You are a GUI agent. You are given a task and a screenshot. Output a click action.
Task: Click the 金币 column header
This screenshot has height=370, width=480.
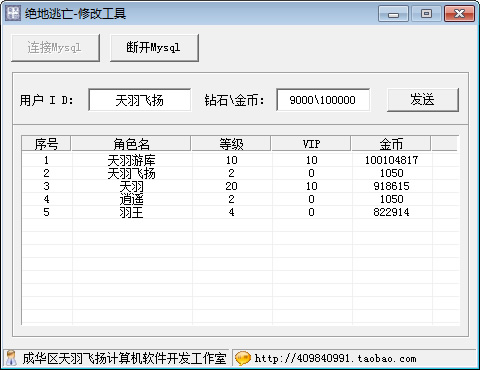click(391, 144)
